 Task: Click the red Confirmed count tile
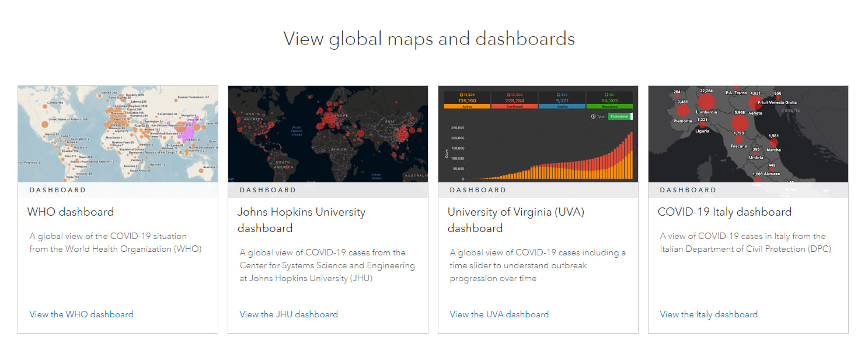(514, 100)
